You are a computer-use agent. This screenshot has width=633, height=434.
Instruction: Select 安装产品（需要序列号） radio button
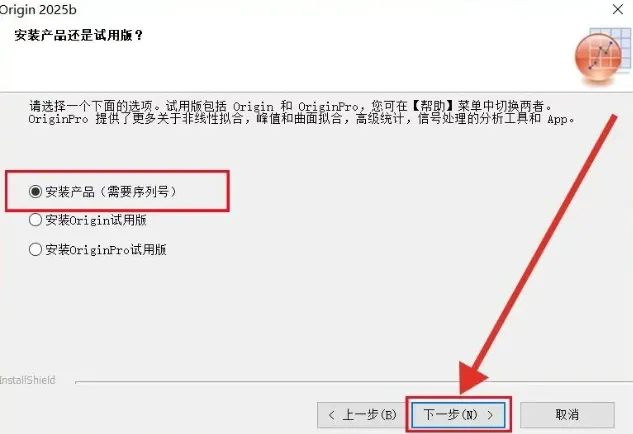tap(36, 191)
